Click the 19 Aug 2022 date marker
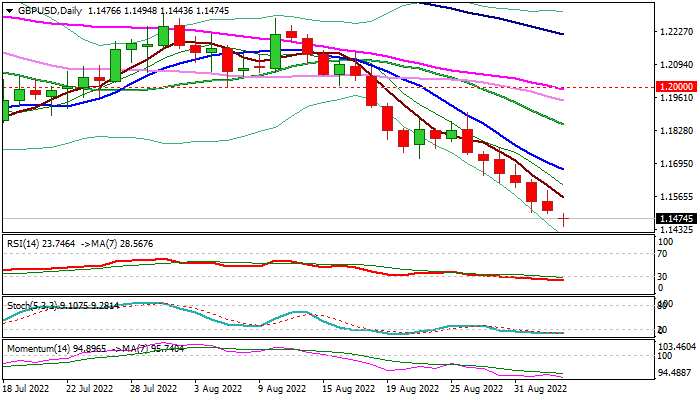 point(412,389)
